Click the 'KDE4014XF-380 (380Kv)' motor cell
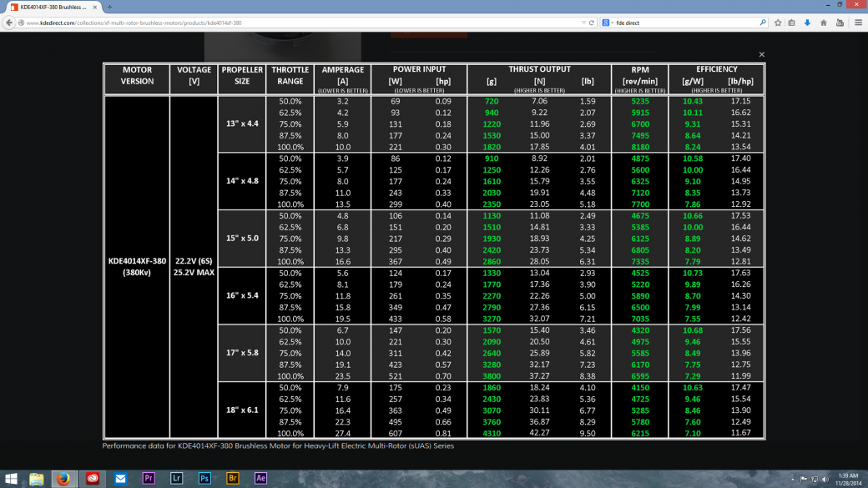The height and width of the screenshot is (488, 868). pos(137,267)
